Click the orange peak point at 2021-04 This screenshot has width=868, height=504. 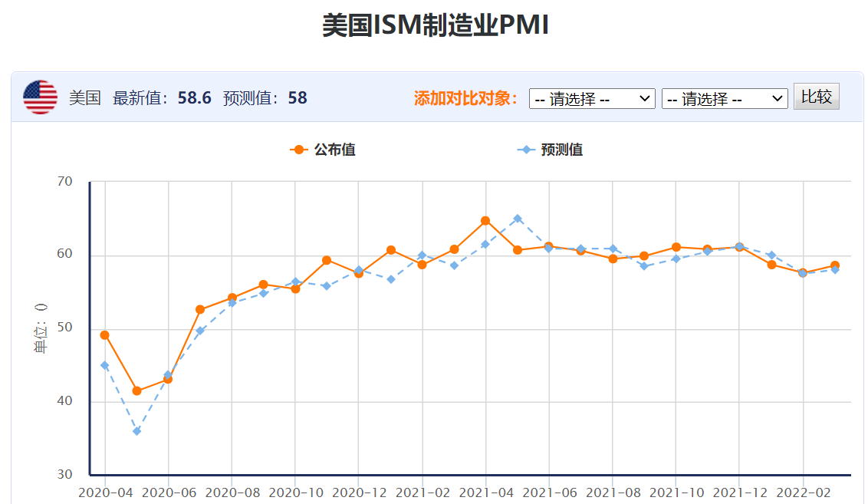click(x=485, y=221)
